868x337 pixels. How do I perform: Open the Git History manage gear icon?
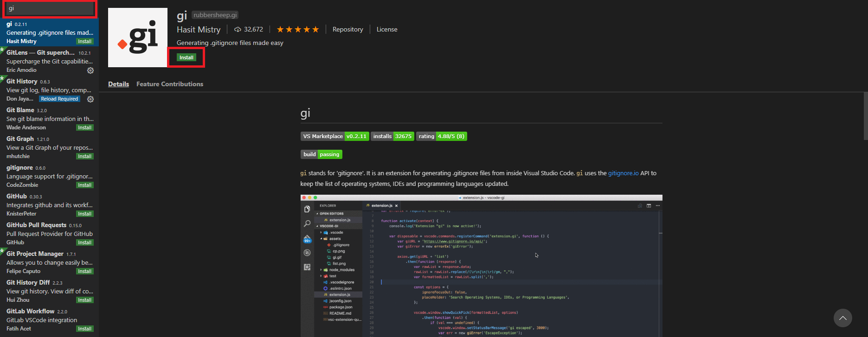[x=90, y=99]
